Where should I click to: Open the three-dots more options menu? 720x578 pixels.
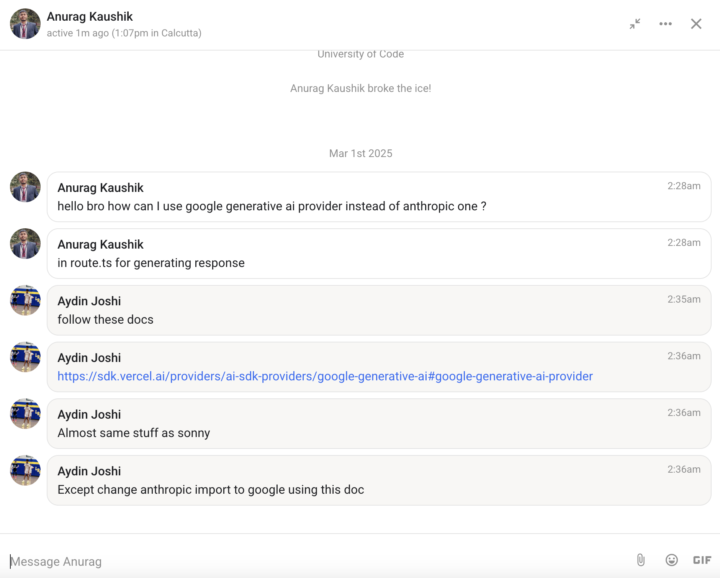coord(665,24)
